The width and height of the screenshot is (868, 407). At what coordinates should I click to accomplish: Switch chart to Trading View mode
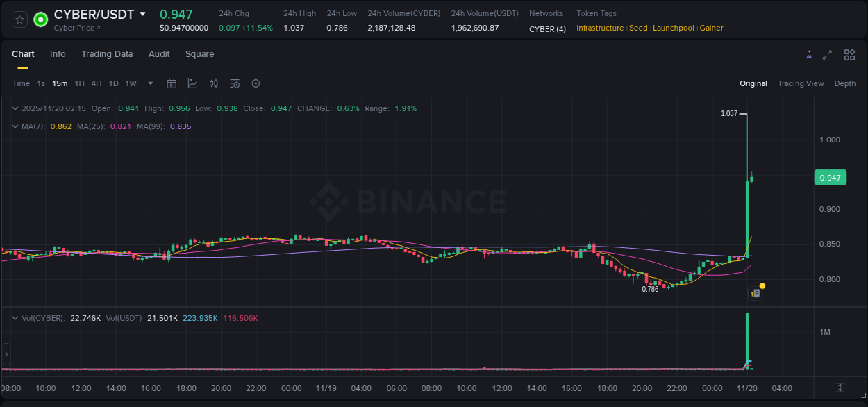coord(800,83)
